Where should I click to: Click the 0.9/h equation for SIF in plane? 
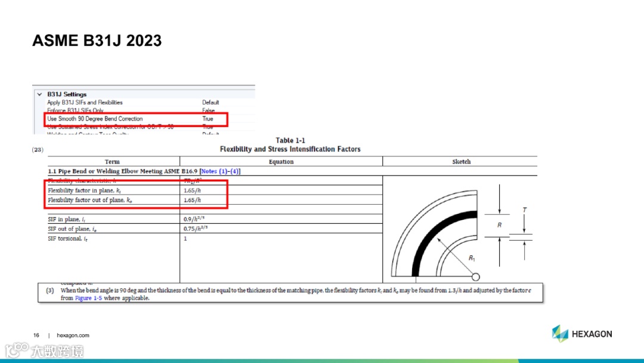tap(194, 219)
